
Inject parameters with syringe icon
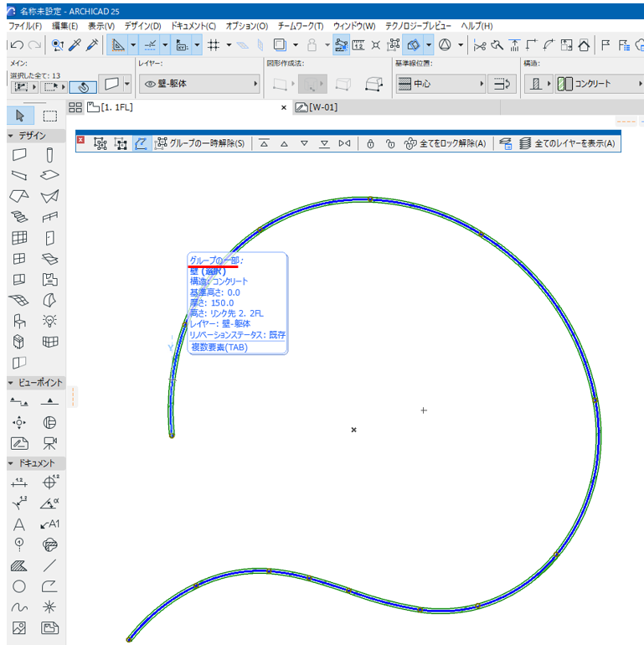point(92,45)
